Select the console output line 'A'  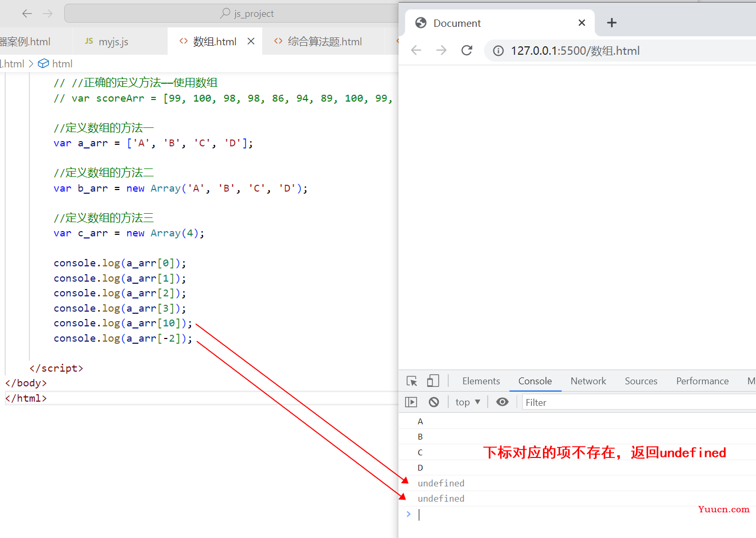[577, 421]
